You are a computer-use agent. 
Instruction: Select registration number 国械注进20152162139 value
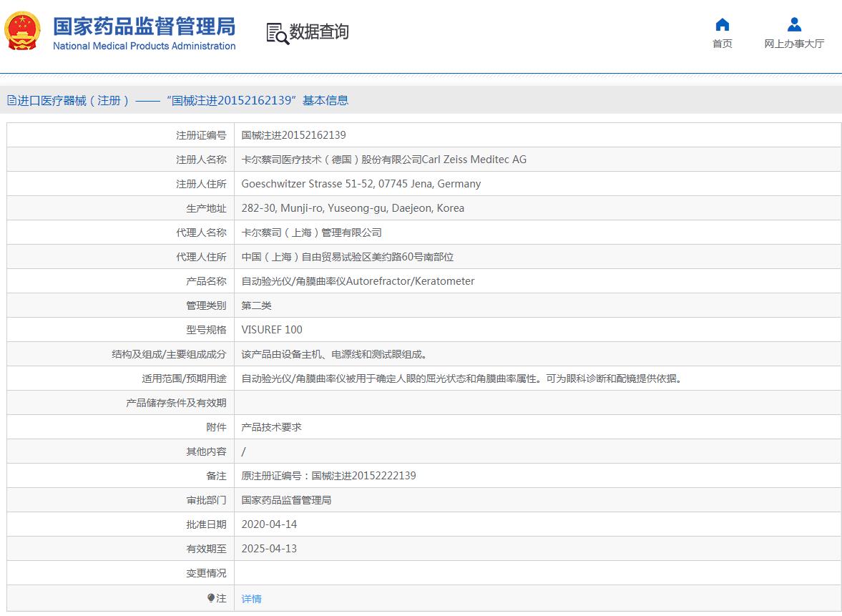pos(294,135)
